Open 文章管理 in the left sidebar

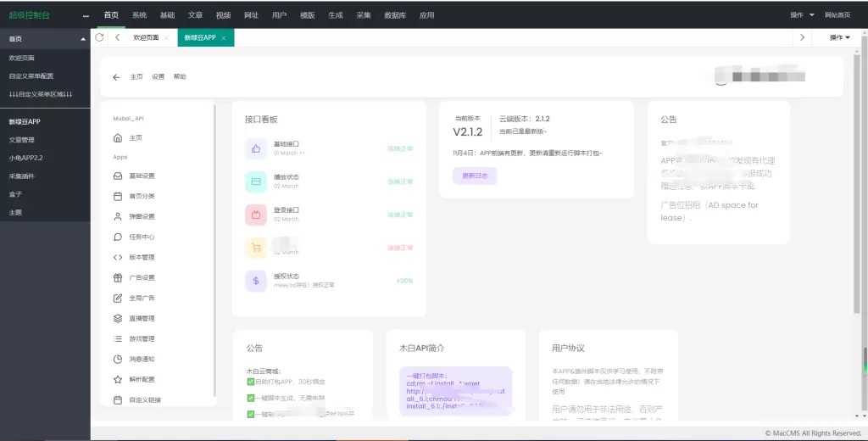[21, 140]
